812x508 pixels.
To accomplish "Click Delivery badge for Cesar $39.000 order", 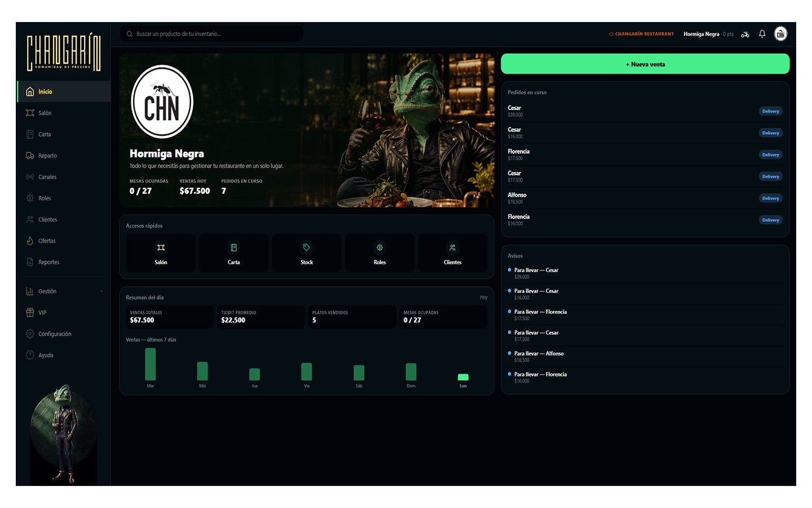I will (770, 111).
